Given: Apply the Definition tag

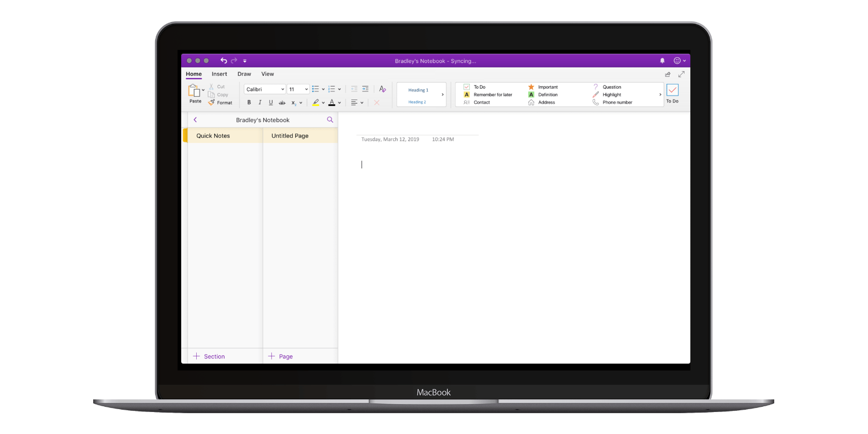Looking at the screenshot, I should pyautogui.click(x=544, y=94).
